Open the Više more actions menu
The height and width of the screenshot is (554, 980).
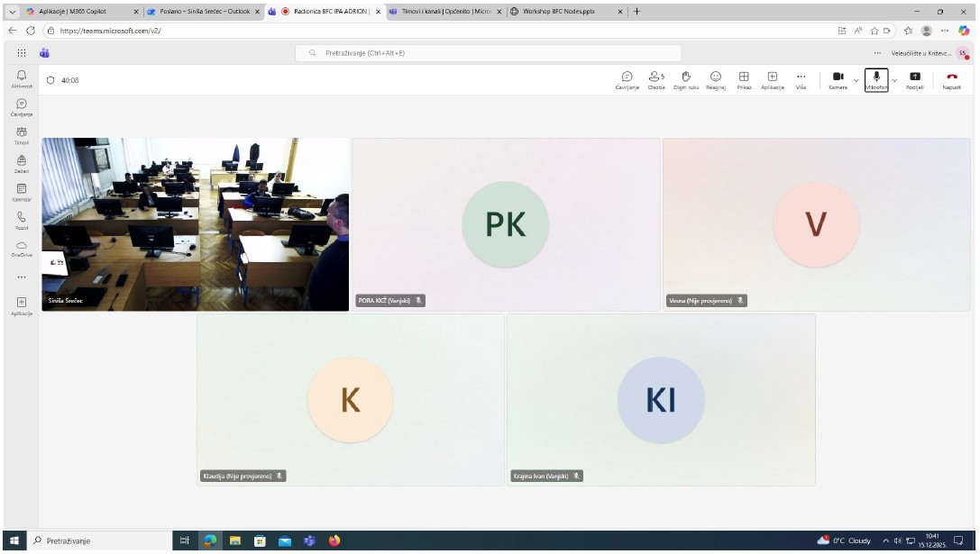(x=801, y=80)
